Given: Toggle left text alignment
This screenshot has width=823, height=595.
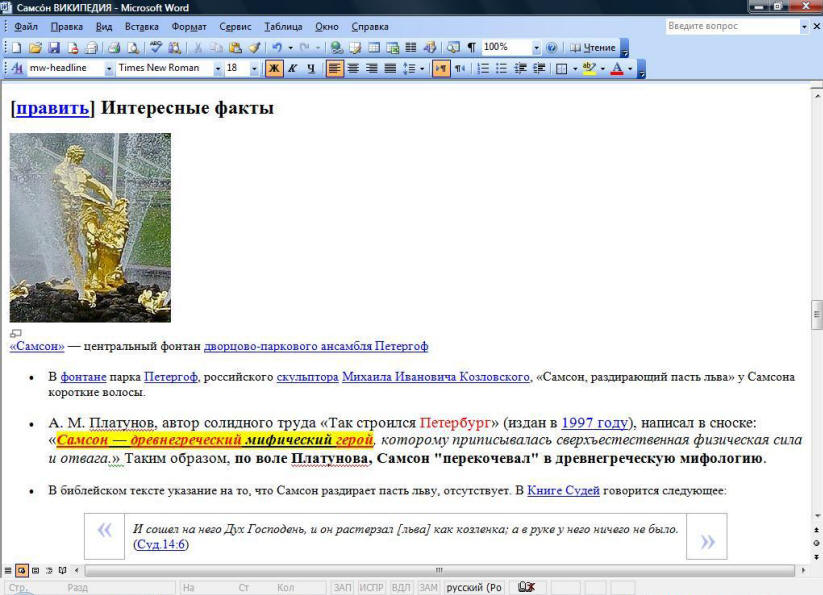Looking at the screenshot, I should pyautogui.click(x=334, y=69).
